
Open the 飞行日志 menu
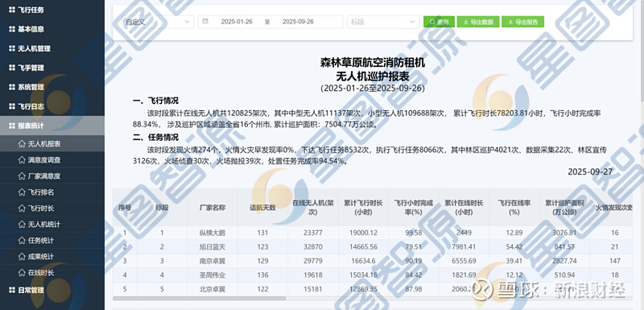(x=52, y=106)
